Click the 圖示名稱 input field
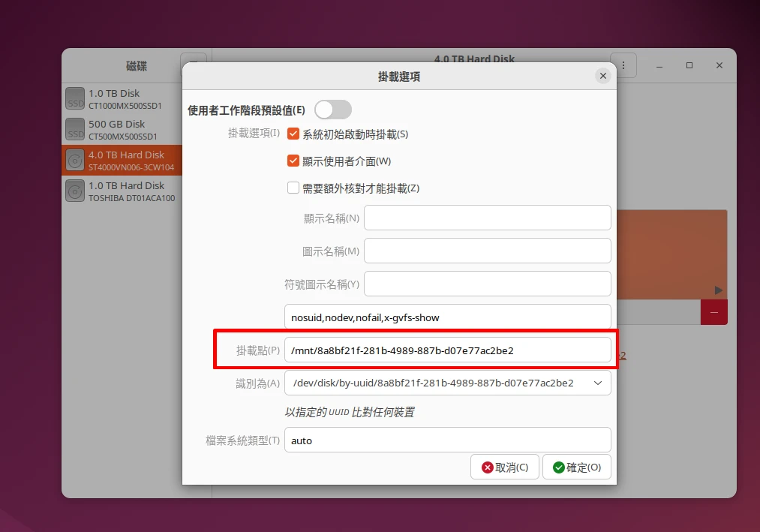 (x=487, y=251)
